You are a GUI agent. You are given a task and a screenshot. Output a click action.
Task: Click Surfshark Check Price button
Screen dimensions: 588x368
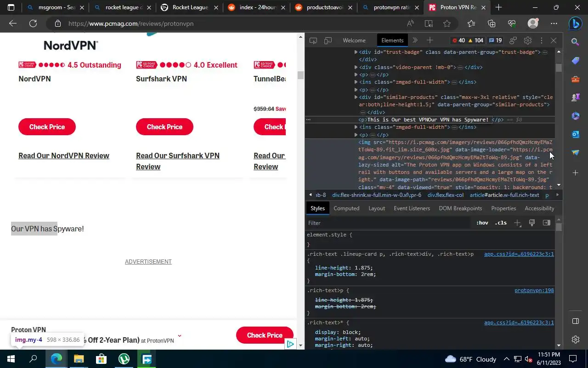[164, 127]
